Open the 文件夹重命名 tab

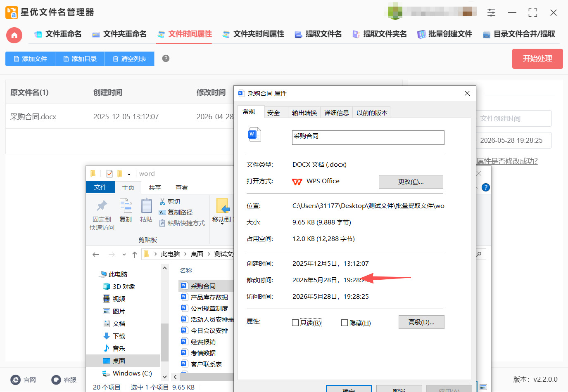click(119, 34)
